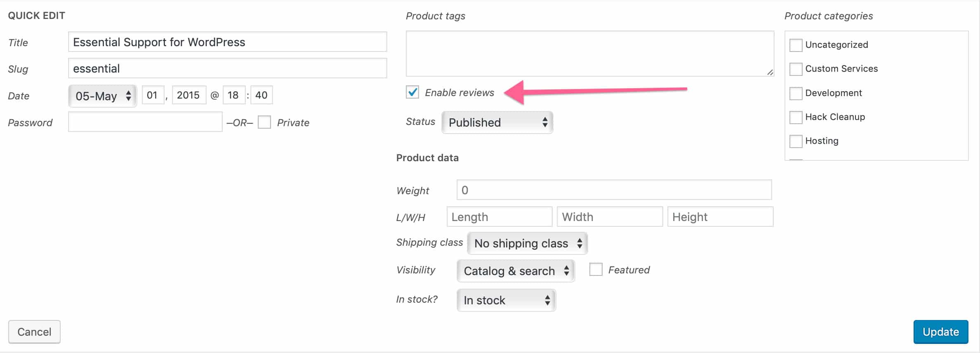The width and height of the screenshot is (980, 353).
Task: Tick the Development category checkbox
Action: [796, 93]
